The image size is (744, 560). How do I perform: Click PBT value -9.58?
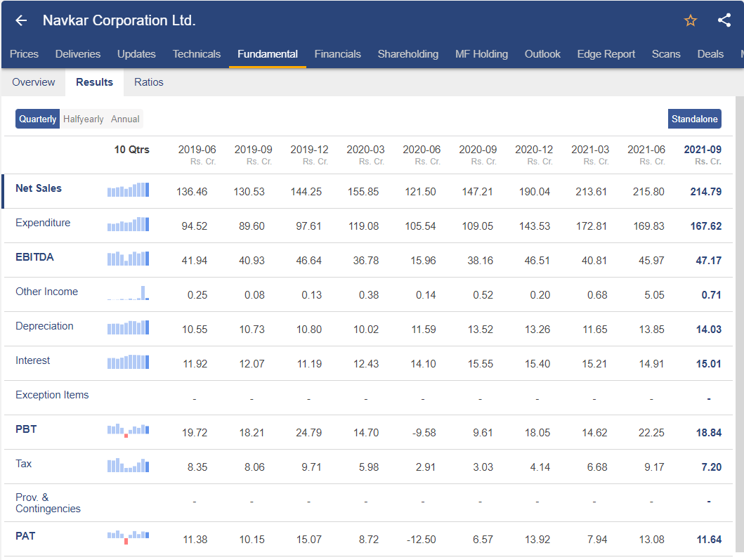pos(424,433)
